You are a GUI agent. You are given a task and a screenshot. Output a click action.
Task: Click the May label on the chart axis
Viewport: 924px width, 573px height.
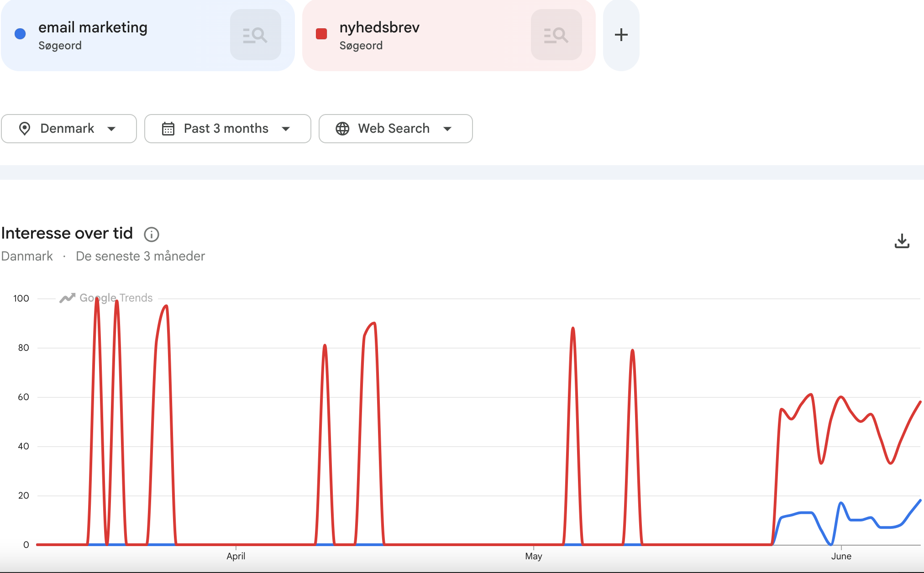coord(534,556)
